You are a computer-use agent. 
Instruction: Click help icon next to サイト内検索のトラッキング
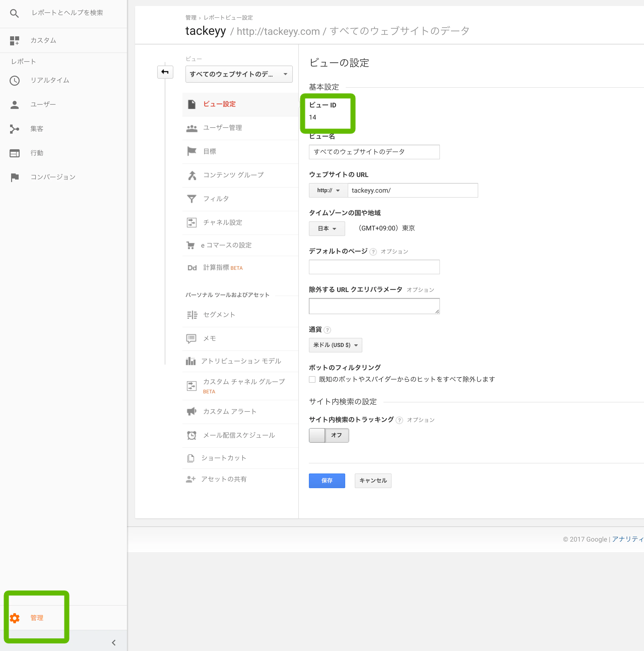tap(399, 420)
